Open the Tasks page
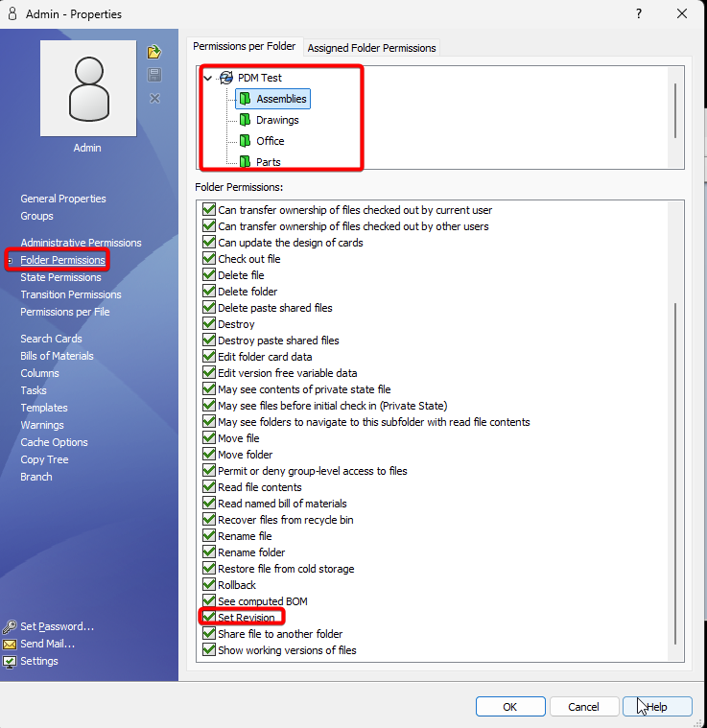Viewport: 707px width, 728px height. 34,390
